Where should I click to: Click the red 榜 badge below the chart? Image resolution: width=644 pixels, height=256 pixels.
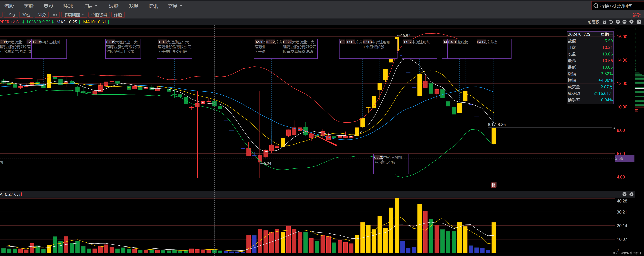coord(493,185)
